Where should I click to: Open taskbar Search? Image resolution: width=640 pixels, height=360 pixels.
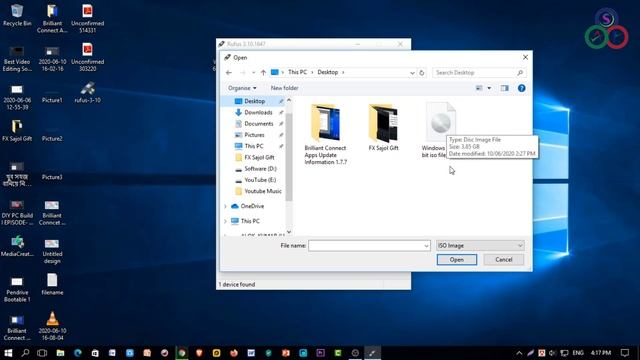[25, 353]
